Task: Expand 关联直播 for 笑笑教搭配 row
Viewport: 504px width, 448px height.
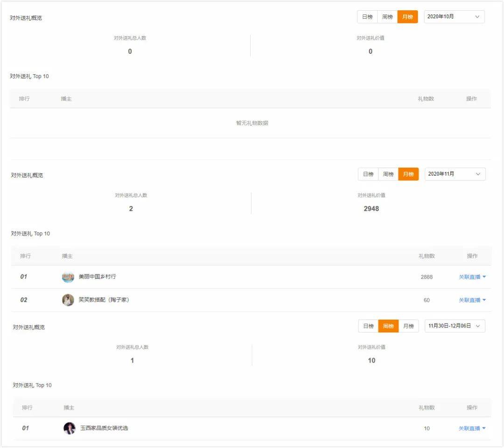Action: coord(472,300)
